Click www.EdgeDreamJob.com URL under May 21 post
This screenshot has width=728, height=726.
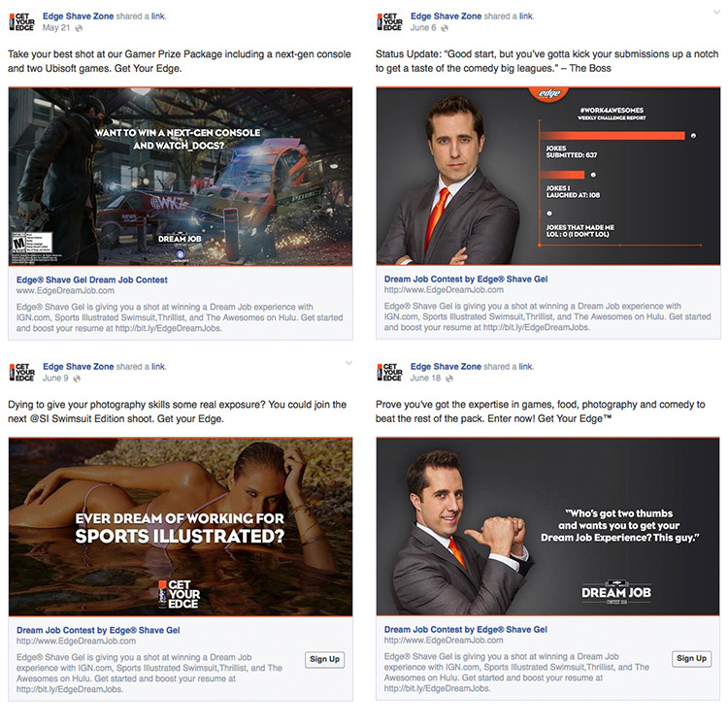[65, 291]
